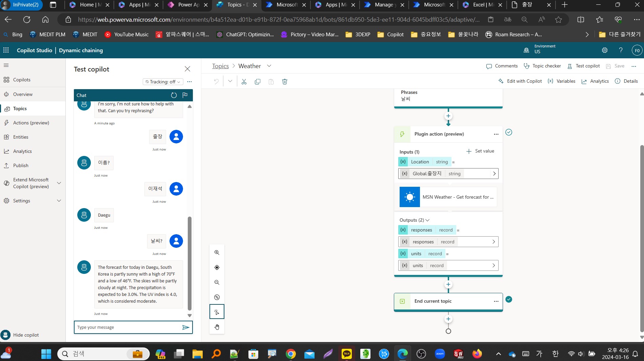
Task: Open topic Details pane
Action: [x=626, y=81]
